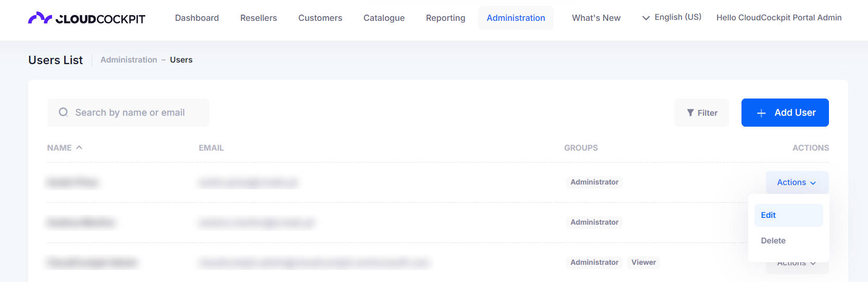Click the CloudCockpit logo
868x282 pixels.
pyautogui.click(x=86, y=18)
